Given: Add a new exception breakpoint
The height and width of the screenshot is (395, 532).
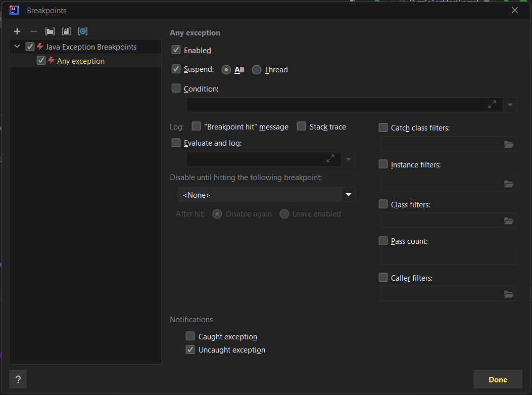Looking at the screenshot, I should [17, 31].
